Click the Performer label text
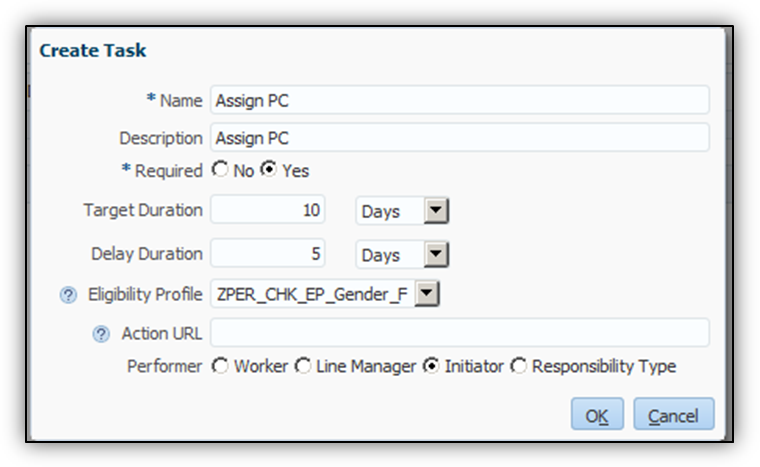Image resolution: width=760 pixels, height=467 pixels. [165, 366]
